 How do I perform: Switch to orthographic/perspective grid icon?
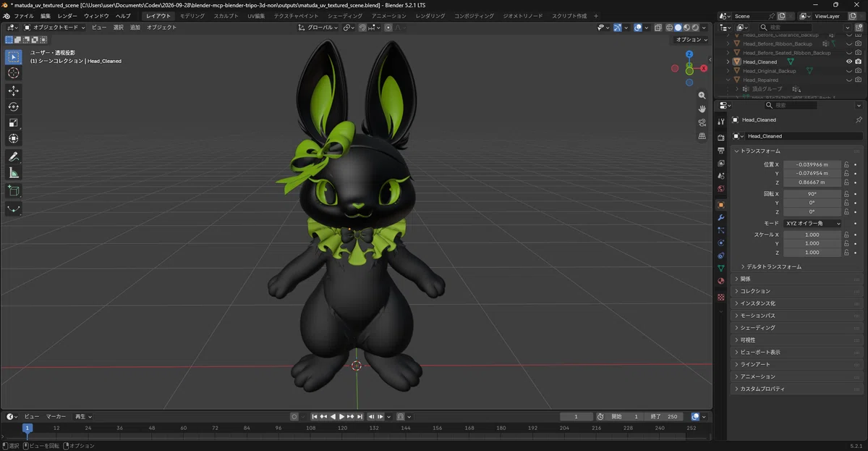[x=702, y=136]
